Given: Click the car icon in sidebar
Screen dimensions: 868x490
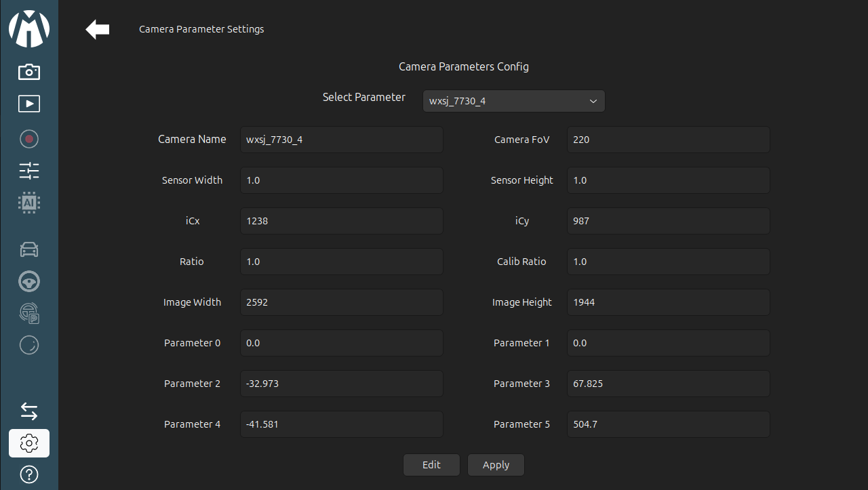Looking at the screenshot, I should (29, 250).
